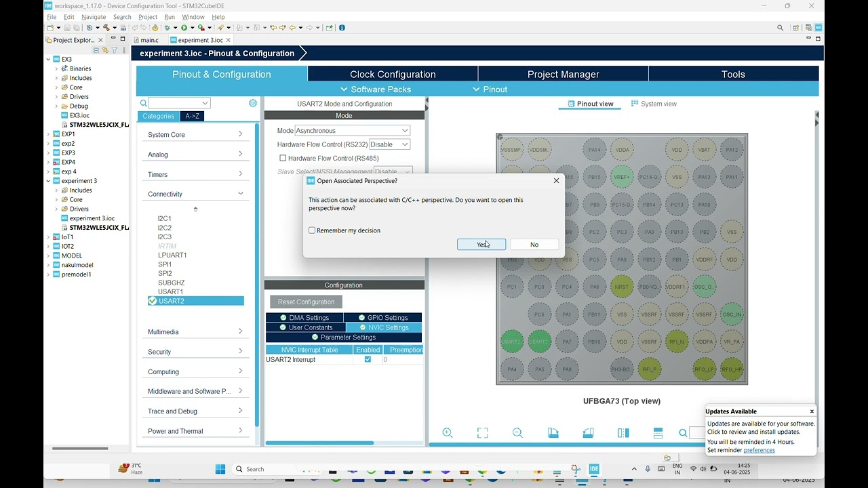This screenshot has width=868, height=488.
Task: Open Hardware Flow Control (RS232) dropdown
Action: (389, 144)
